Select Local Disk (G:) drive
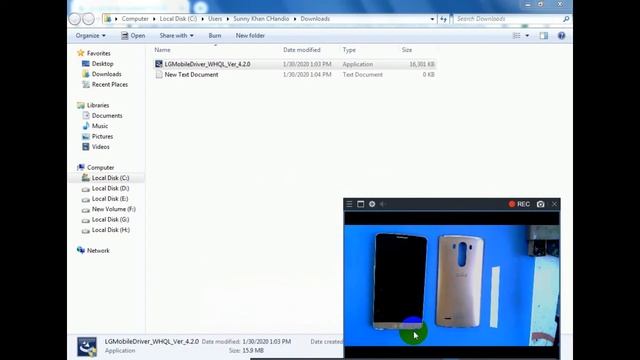The width and height of the screenshot is (640, 360). (110, 220)
